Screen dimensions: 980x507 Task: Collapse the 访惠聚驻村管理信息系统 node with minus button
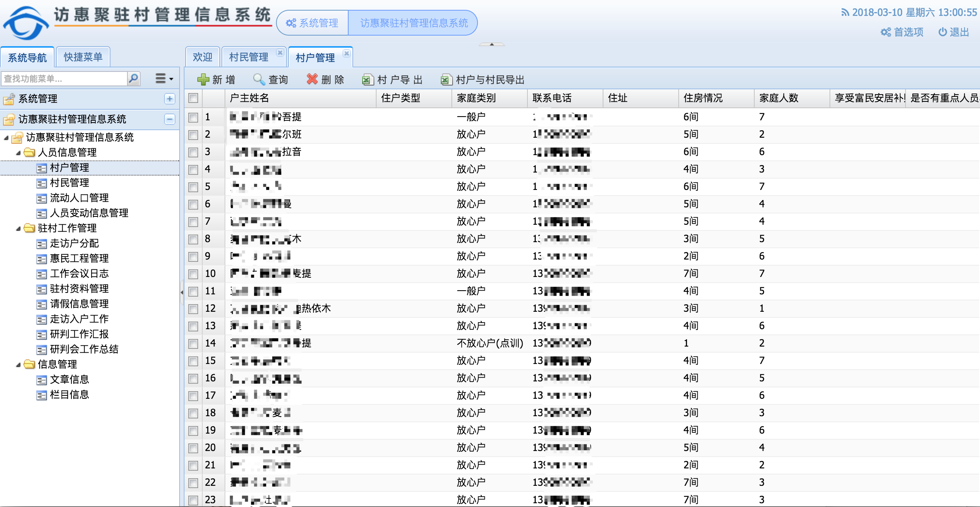170,119
